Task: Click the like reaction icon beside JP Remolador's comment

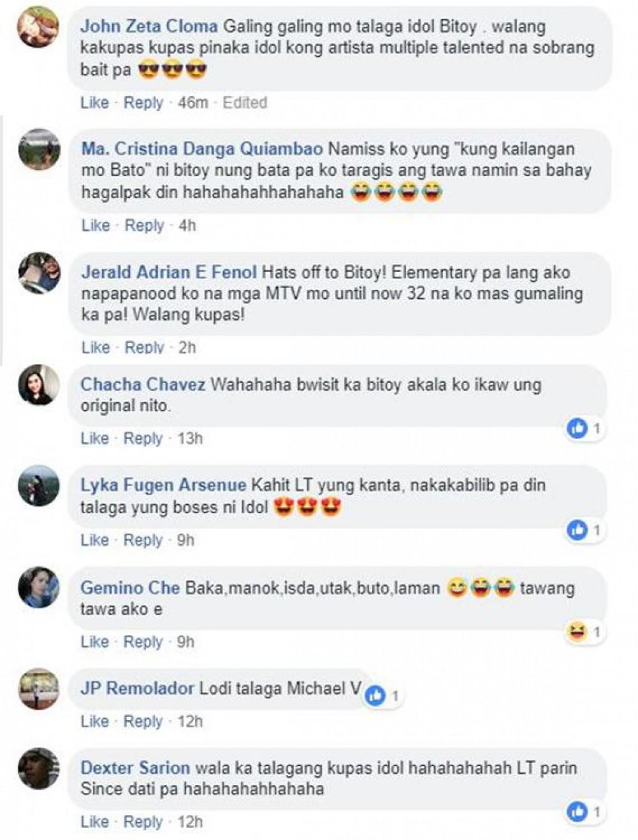Action: pos(376,696)
